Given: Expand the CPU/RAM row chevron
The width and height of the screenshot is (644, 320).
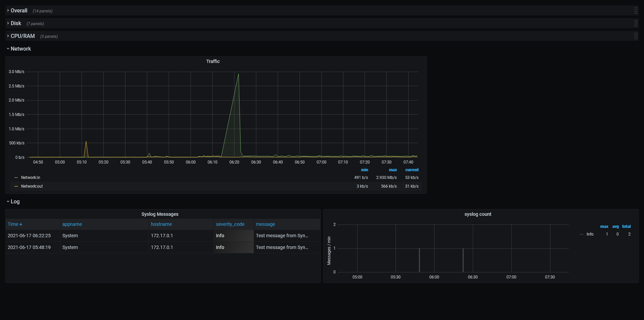Looking at the screenshot, I should pos(8,36).
